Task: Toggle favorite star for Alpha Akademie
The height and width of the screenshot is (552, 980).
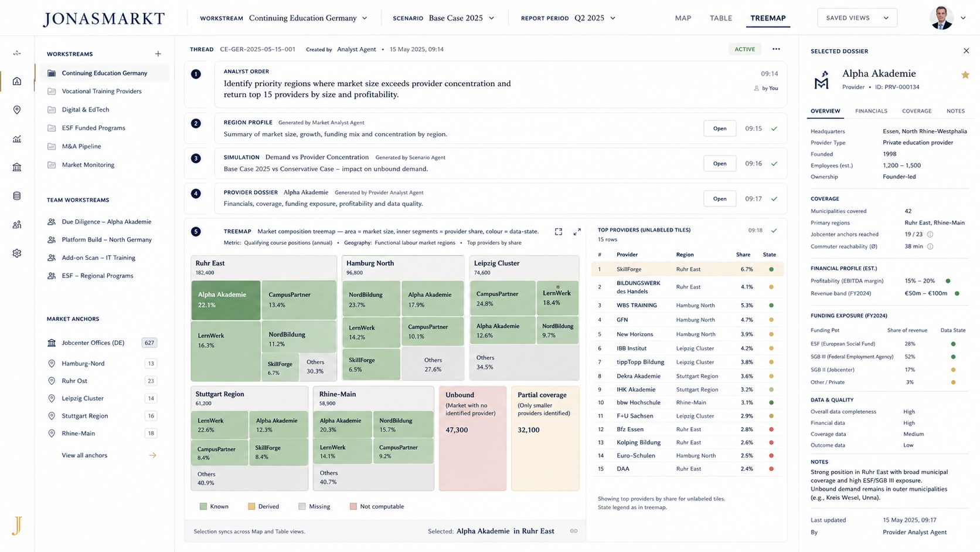Action: point(965,74)
